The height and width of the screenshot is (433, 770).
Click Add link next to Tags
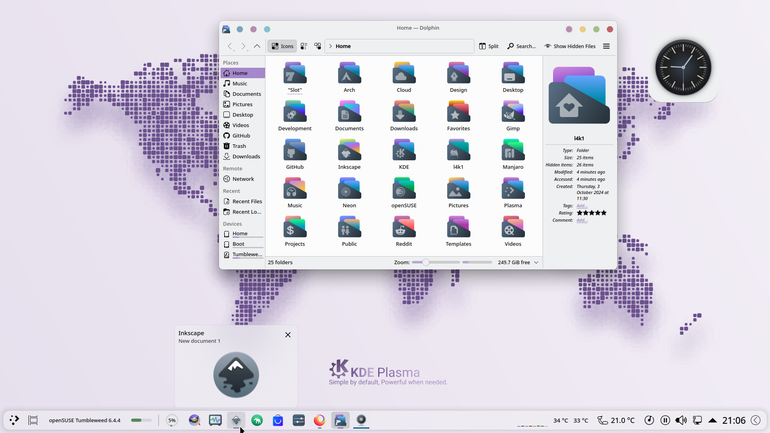click(581, 206)
